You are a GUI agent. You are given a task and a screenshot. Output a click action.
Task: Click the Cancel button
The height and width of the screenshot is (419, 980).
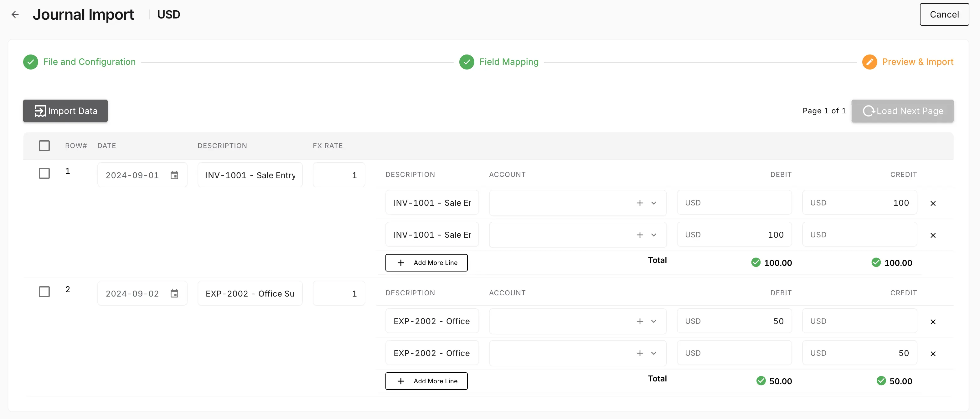point(944,14)
